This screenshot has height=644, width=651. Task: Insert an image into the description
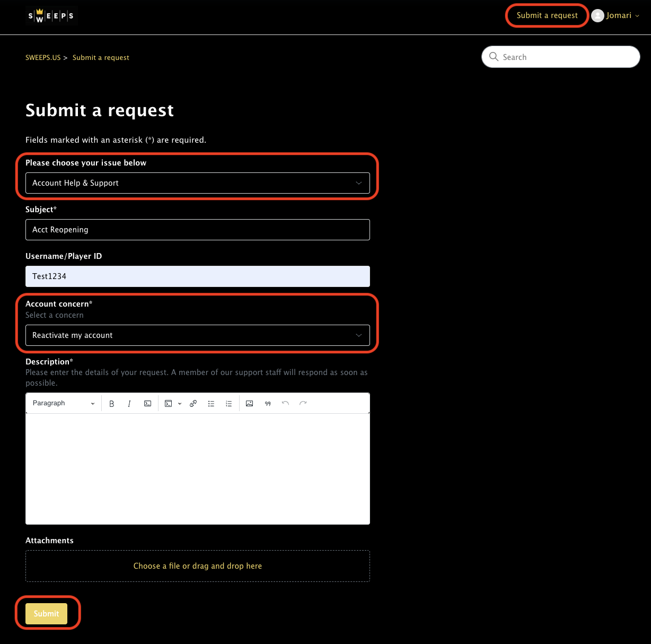(249, 403)
